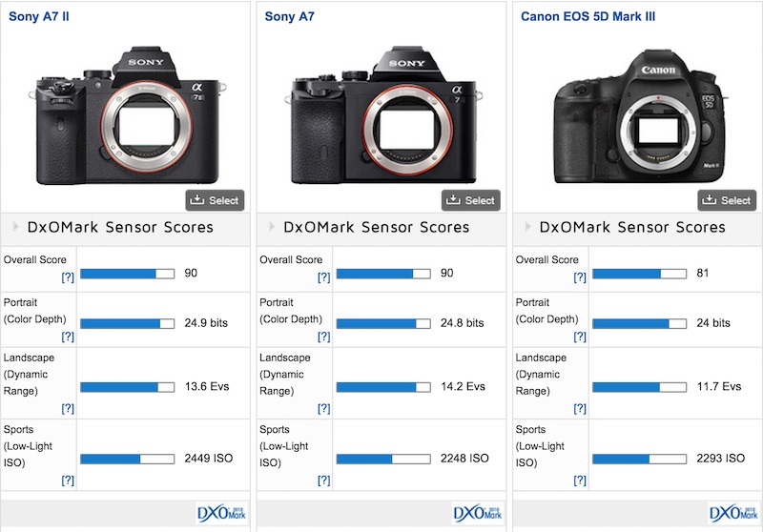Click DxOMark logo under Sony A7 II column

coord(221,513)
